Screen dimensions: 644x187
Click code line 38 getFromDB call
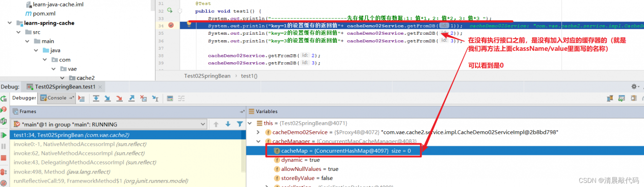(x=264, y=55)
